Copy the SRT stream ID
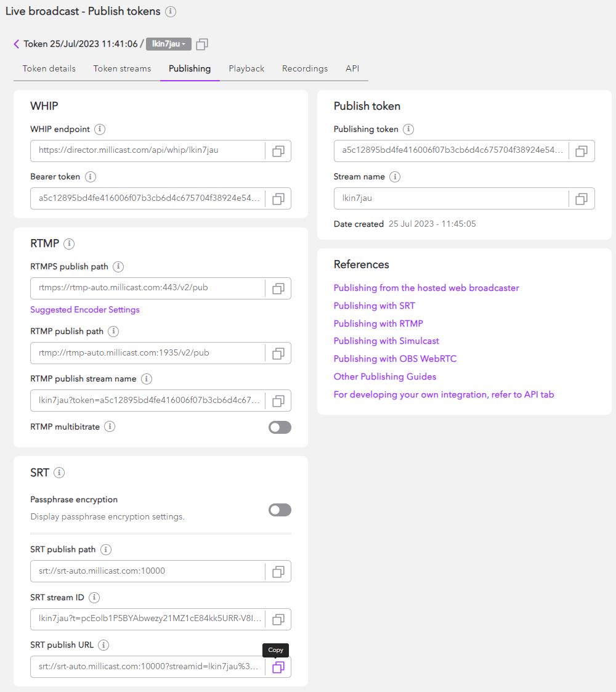Screen dimensions: 616x692 278,619
